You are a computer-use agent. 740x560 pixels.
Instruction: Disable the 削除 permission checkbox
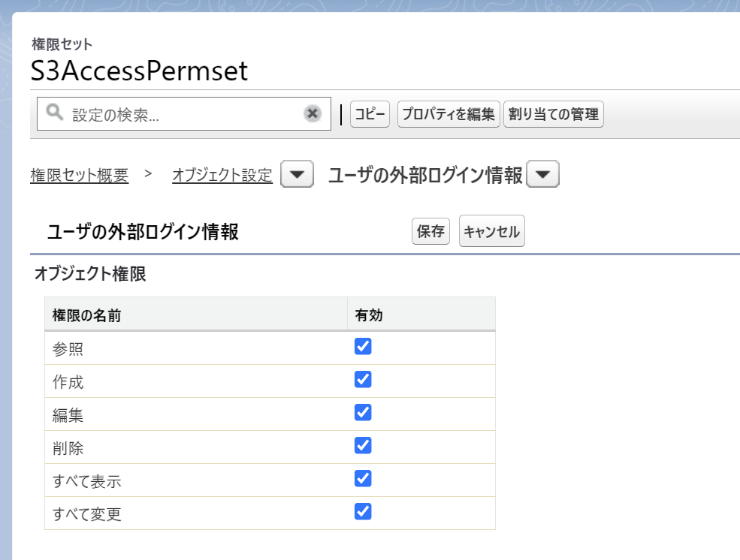[363, 445]
